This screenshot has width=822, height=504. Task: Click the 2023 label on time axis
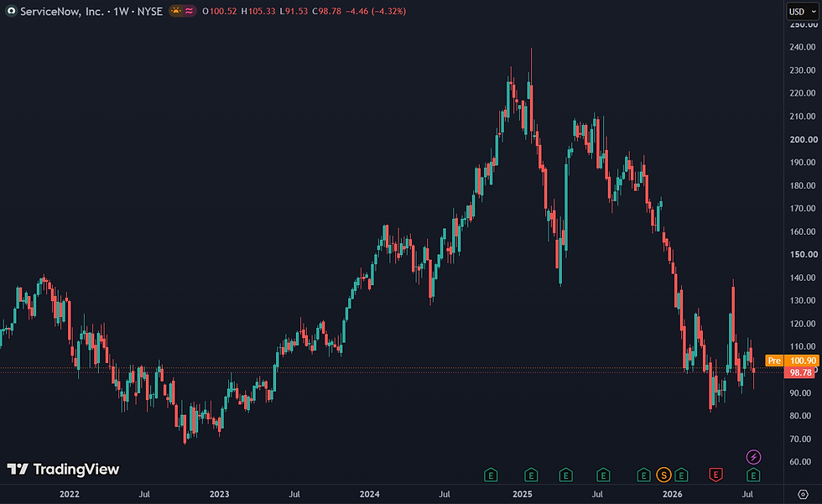[x=219, y=494]
